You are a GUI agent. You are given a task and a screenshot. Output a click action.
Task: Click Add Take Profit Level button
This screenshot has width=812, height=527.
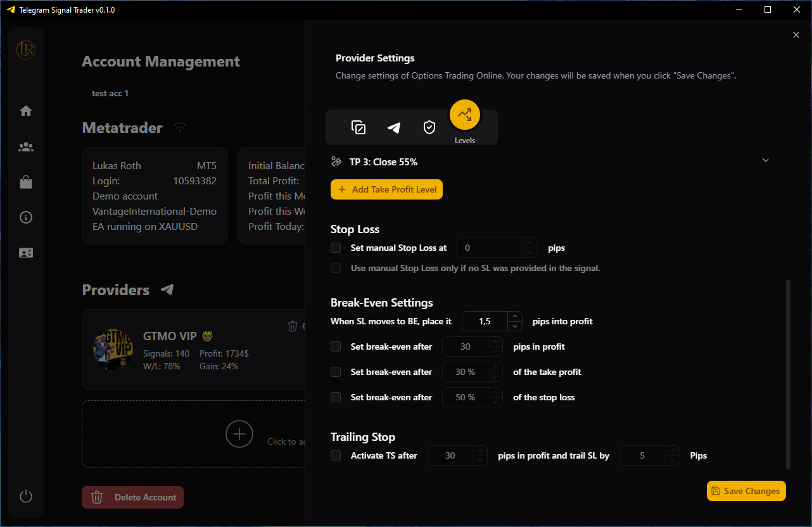(x=386, y=189)
